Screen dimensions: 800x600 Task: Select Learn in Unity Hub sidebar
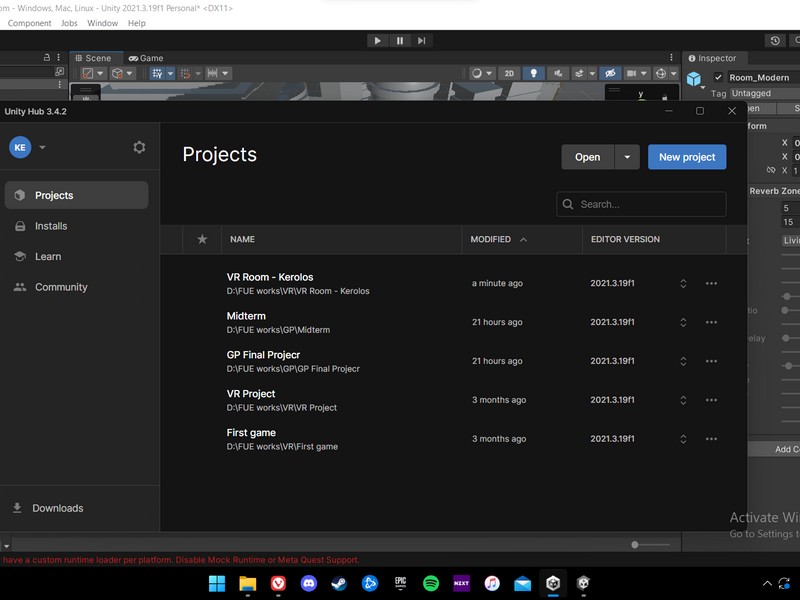click(x=77, y=257)
